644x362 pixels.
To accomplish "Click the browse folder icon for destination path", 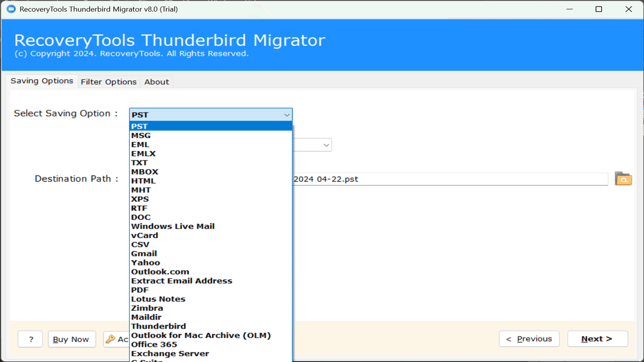I will 623,178.
